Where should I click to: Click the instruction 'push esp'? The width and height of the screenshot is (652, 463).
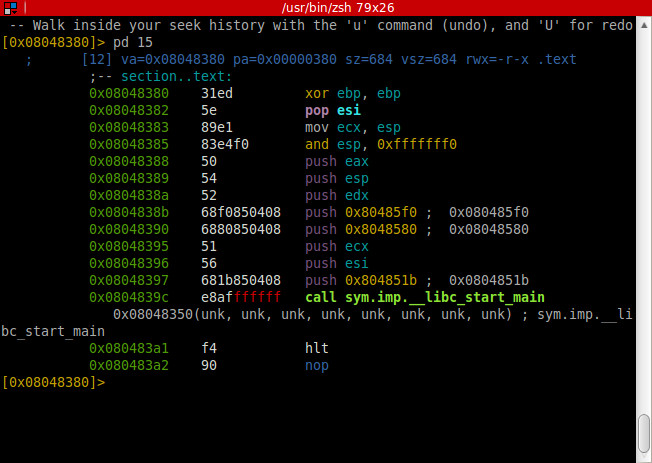(337, 179)
